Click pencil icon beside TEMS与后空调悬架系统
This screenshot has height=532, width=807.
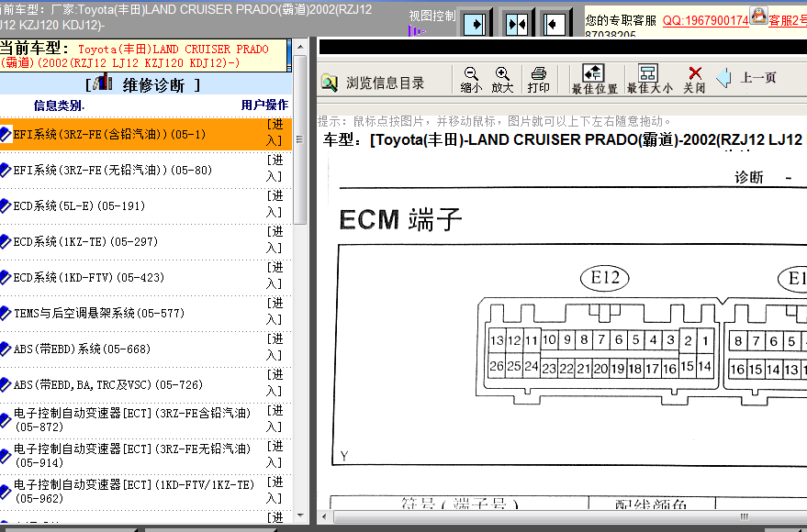pyautogui.click(x=6, y=313)
